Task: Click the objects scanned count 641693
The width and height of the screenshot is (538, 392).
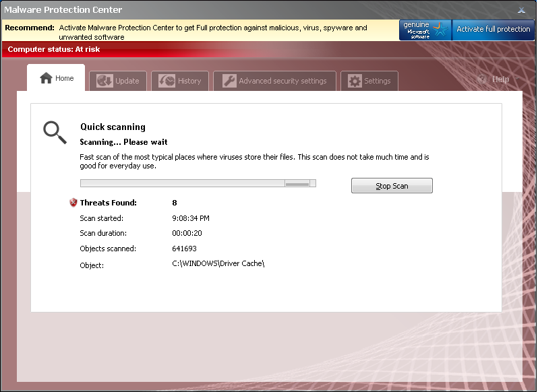Action: coord(184,249)
